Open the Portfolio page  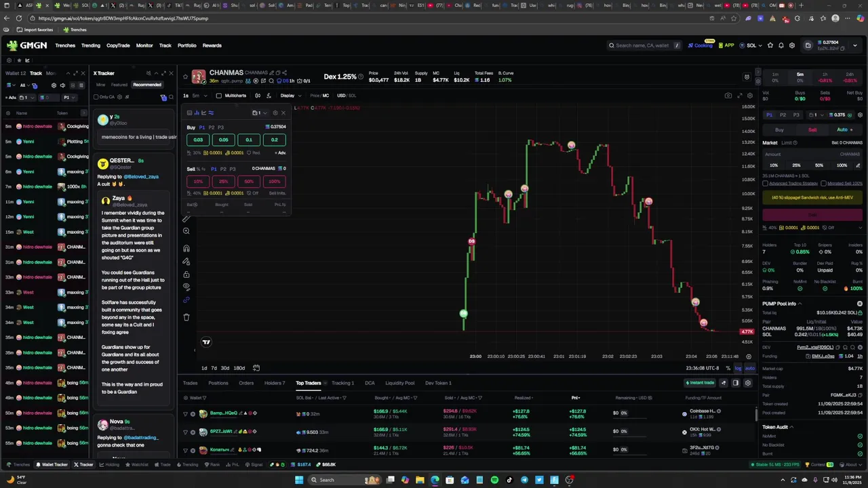tap(186, 45)
